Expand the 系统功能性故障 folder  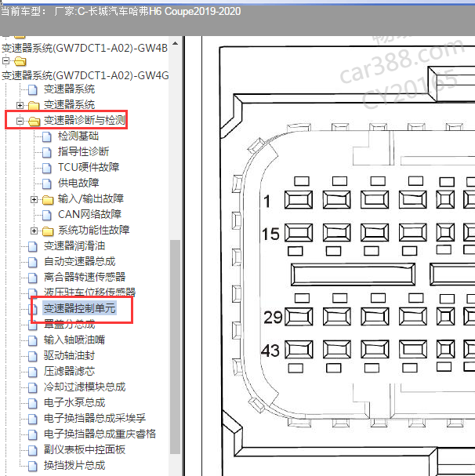[34, 231]
